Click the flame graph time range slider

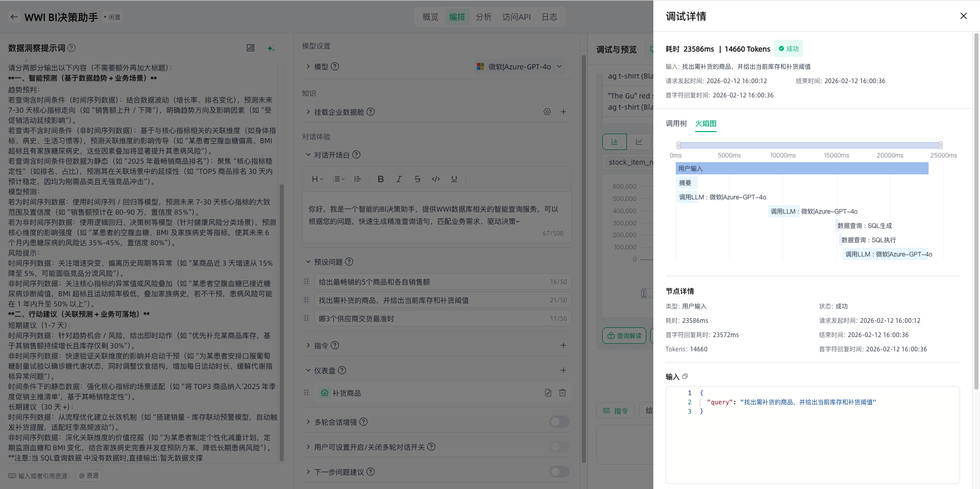coord(809,145)
